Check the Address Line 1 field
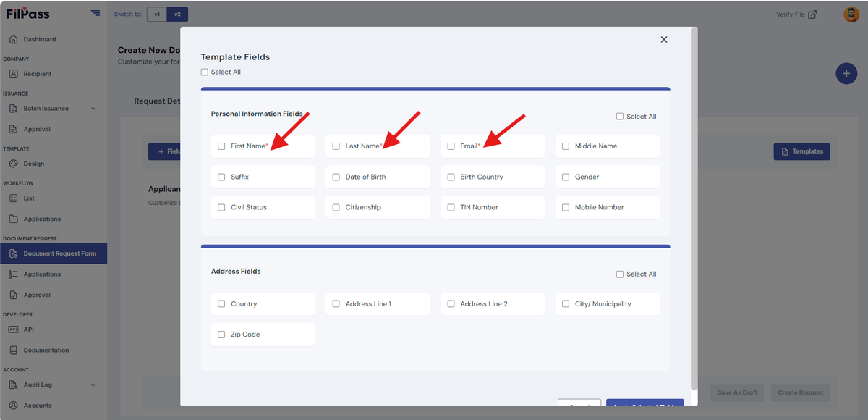The image size is (868, 420). [x=336, y=304]
